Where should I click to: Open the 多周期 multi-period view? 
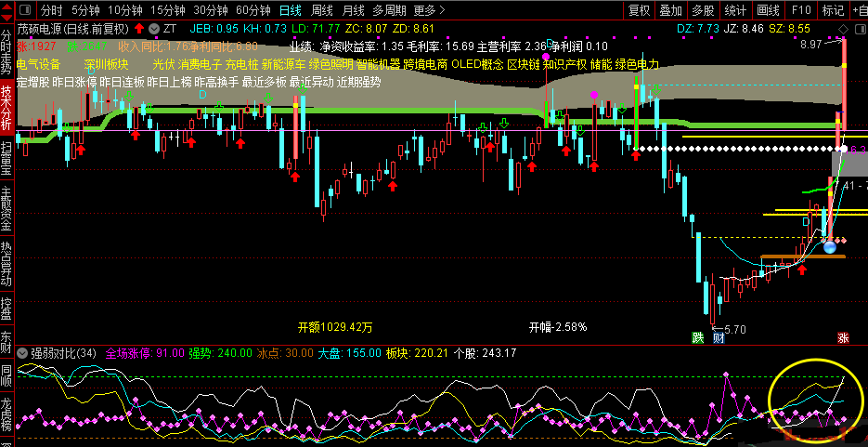pyautogui.click(x=389, y=10)
